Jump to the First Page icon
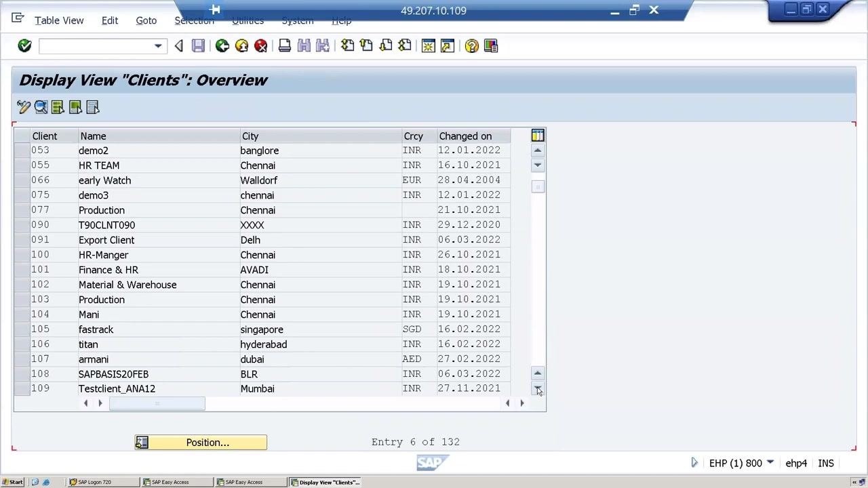 (x=347, y=46)
